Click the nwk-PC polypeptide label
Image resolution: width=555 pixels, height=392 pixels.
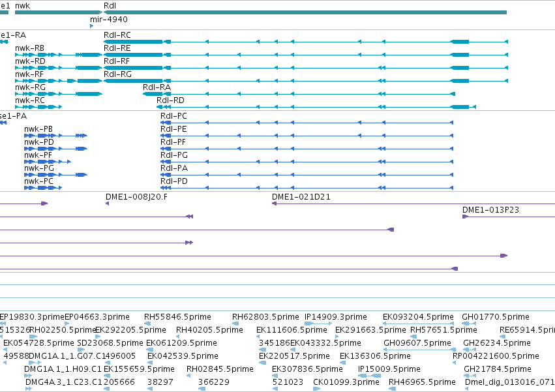click(x=38, y=181)
